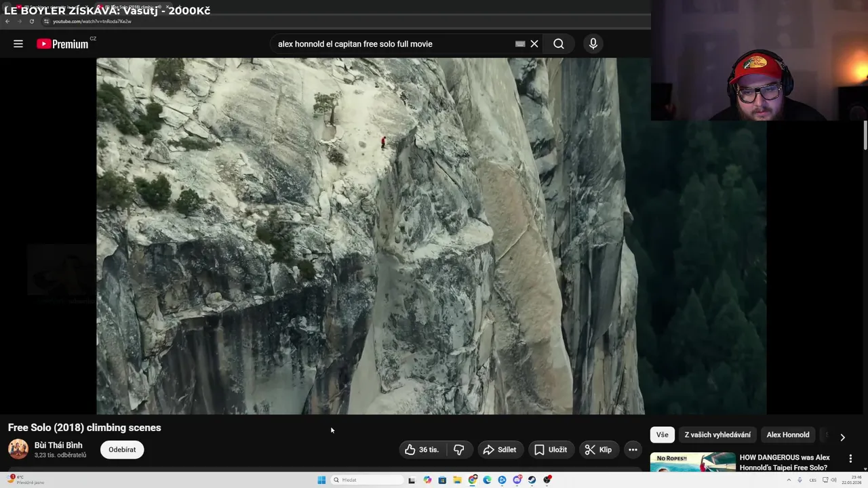This screenshot has width=868, height=488.
Task: Open the on-screen keyboard in search box
Action: (520, 44)
